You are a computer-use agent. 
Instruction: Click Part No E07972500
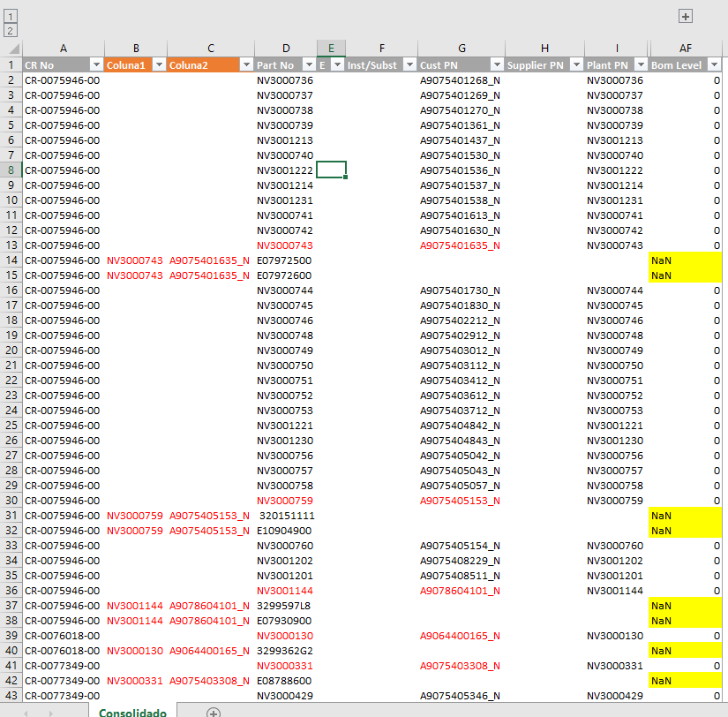click(284, 260)
